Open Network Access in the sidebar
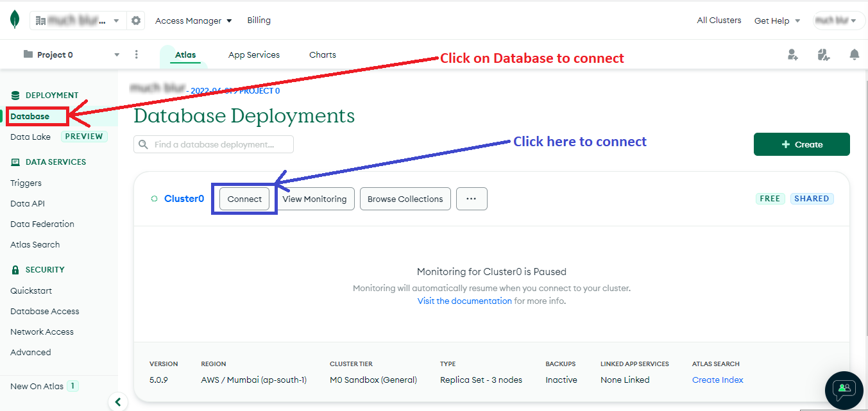The width and height of the screenshot is (868, 411). (42, 331)
